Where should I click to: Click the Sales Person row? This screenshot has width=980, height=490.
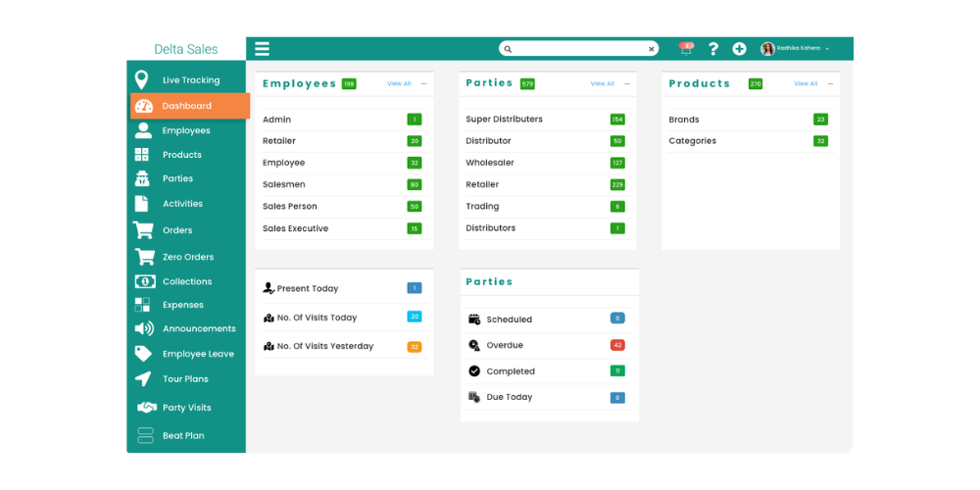click(344, 206)
